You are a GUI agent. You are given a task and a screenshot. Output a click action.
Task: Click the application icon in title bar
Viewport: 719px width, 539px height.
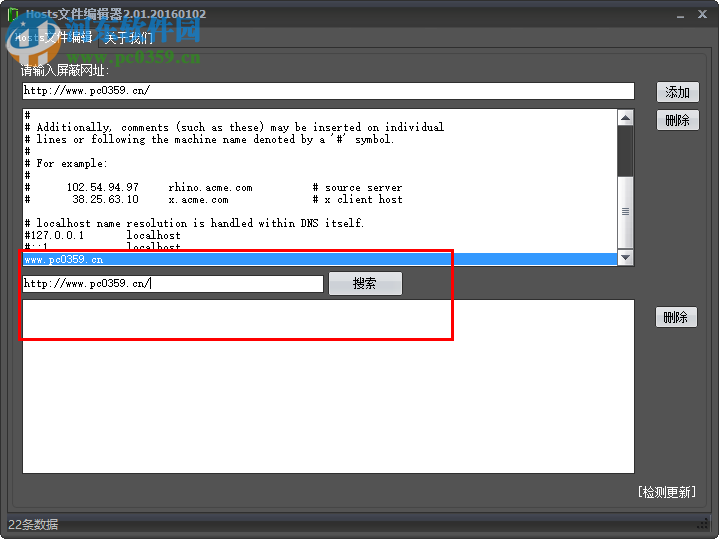(13, 15)
